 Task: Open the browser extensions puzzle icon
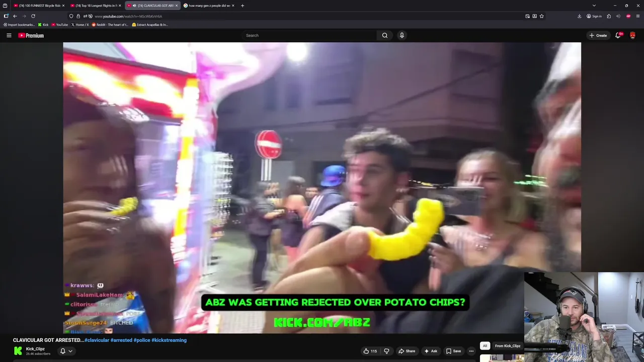click(x=609, y=16)
